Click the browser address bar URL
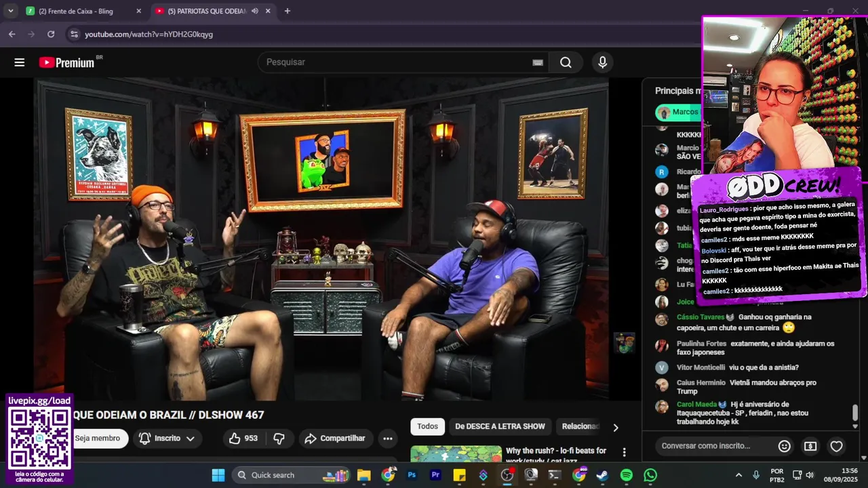The image size is (868, 488). click(x=149, y=34)
